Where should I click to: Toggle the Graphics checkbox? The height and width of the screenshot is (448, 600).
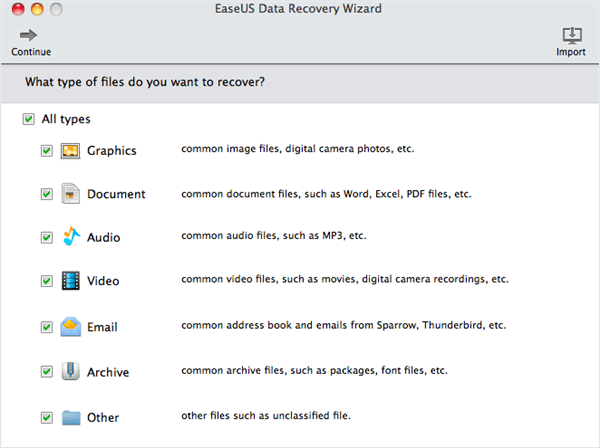tap(47, 151)
